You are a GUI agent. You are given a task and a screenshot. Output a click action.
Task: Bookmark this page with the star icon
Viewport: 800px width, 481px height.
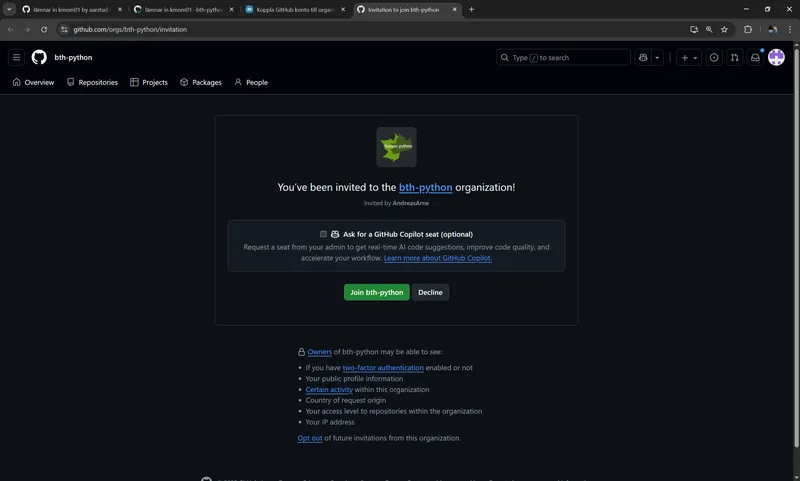pyautogui.click(x=724, y=29)
